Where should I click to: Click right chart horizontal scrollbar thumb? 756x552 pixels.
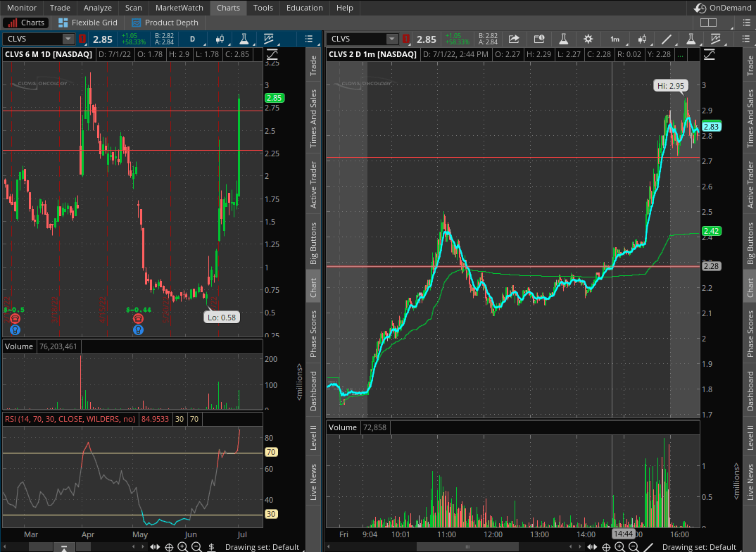[467, 546]
